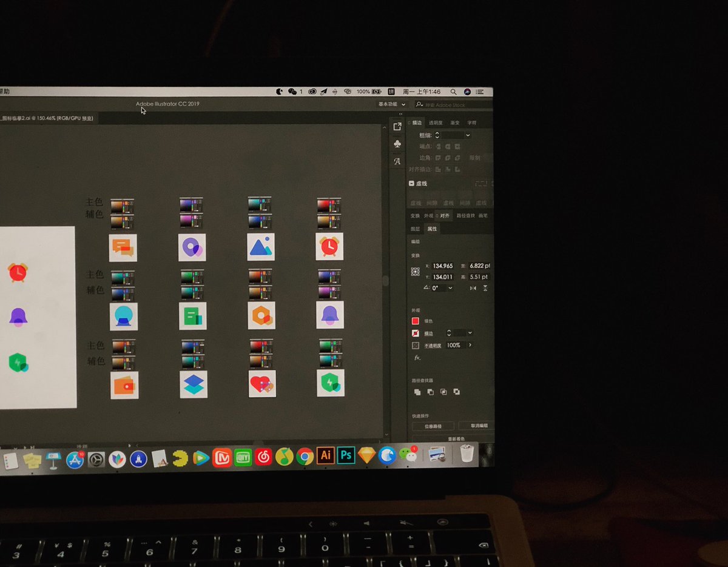The image size is (728, 567).
Task: Open the 不透明度 opacity link
Action: point(433,346)
